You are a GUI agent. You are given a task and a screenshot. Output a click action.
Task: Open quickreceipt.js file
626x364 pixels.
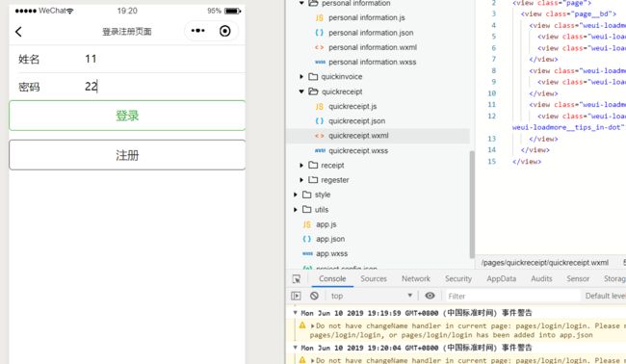(352, 107)
